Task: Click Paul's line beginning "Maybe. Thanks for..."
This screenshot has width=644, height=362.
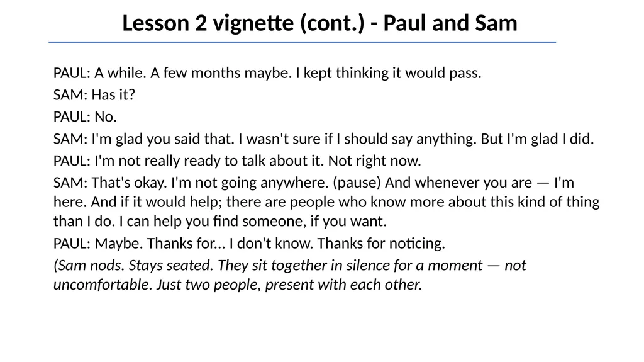Action: pyautogui.click(x=249, y=244)
